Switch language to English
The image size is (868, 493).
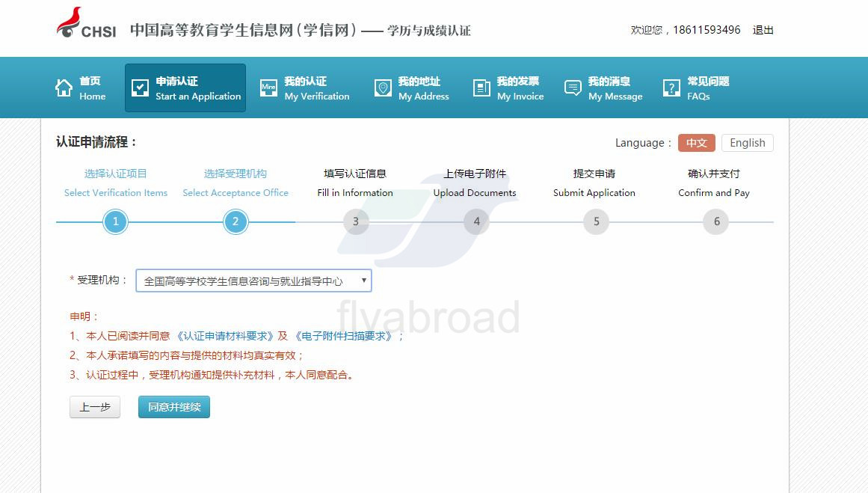(747, 143)
